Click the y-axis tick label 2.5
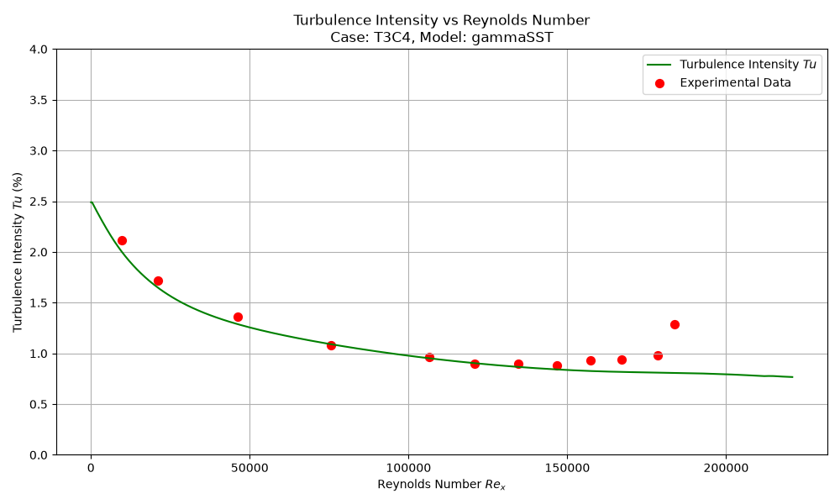This screenshot has width=840, height=504. coord(38,202)
